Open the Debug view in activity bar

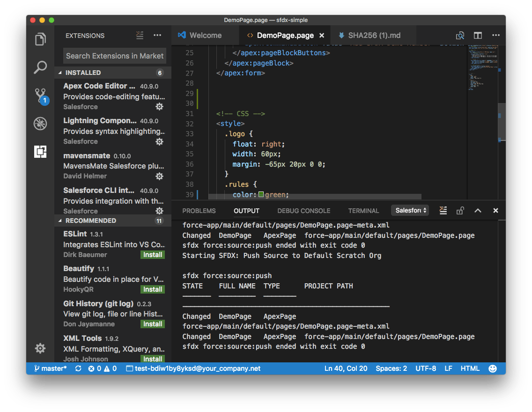[x=40, y=124]
